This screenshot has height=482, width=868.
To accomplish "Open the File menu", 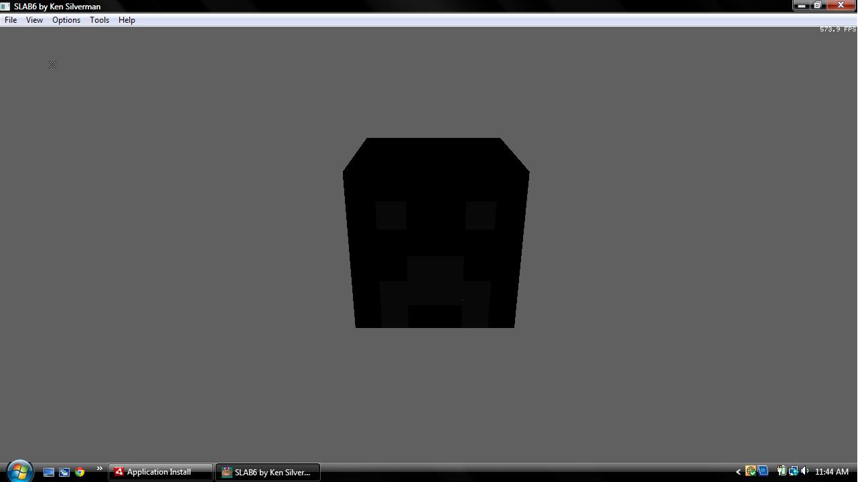I will tap(10, 19).
